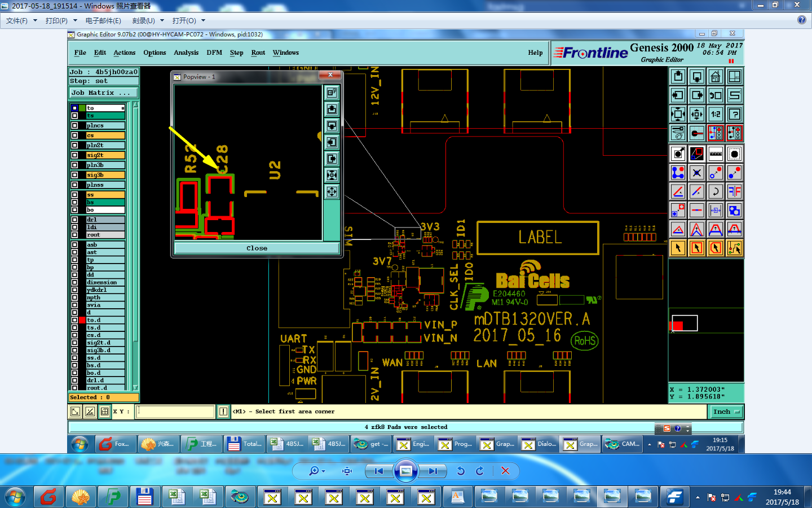Click the pan left view icon

678,95
